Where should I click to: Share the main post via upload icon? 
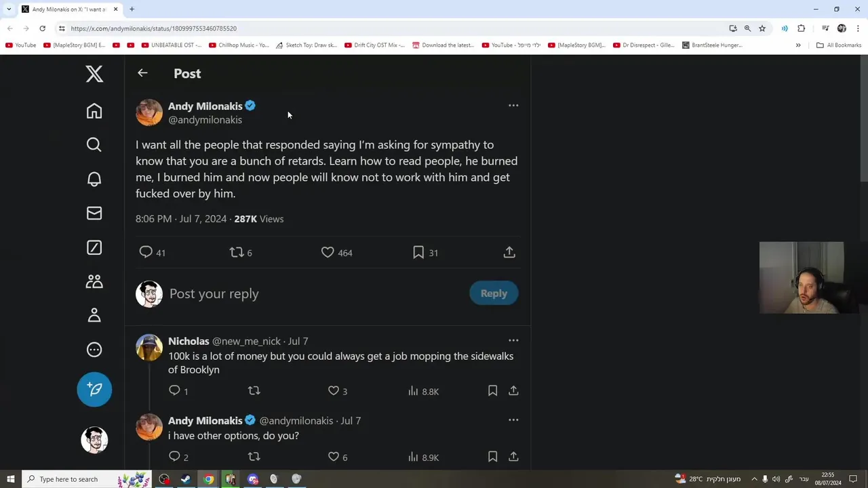point(509,252)
